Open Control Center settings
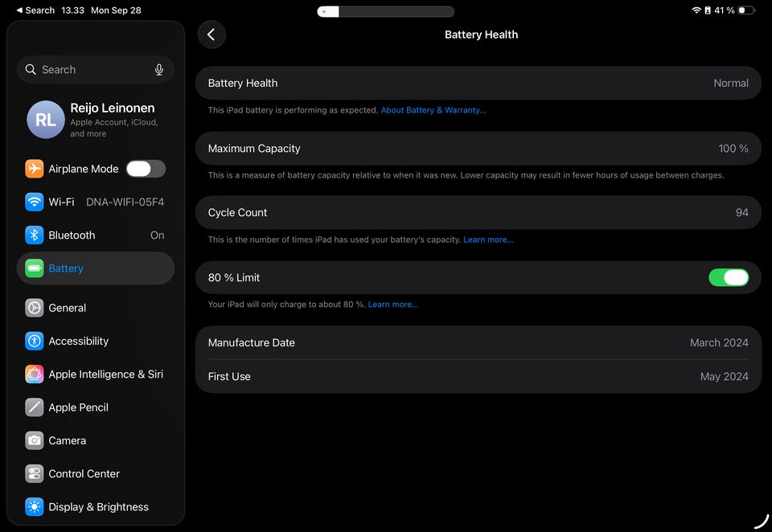 (x=96, y=474)
